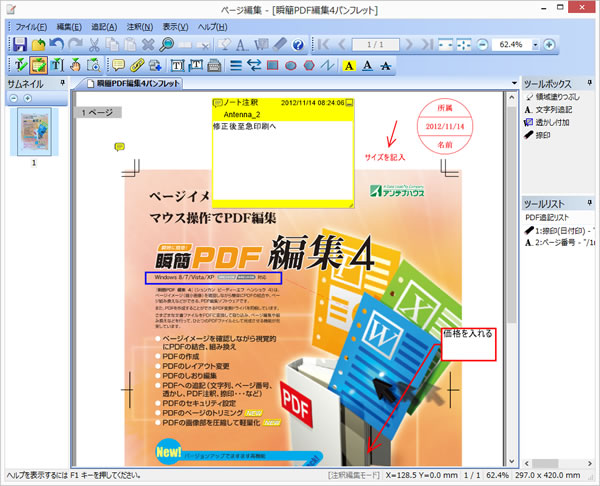Open the Help question mark icon
This screenshot has width=600, height=486.
pos(298,45)
